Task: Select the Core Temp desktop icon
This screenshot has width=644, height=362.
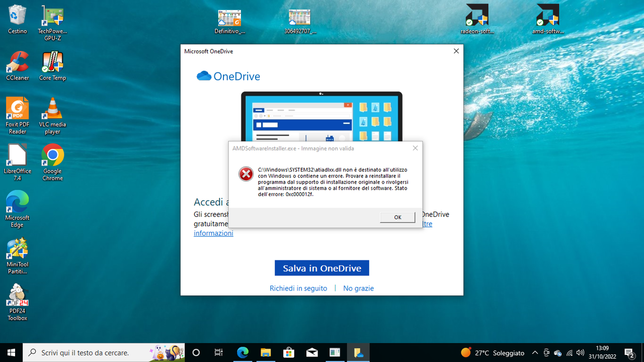Action: [x=52, y=66]
